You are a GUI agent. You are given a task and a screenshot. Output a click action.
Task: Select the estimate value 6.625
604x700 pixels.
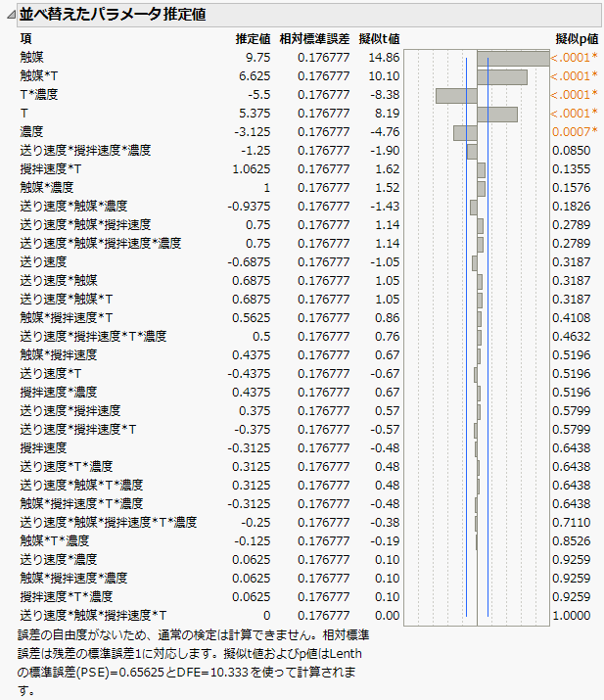255,76
